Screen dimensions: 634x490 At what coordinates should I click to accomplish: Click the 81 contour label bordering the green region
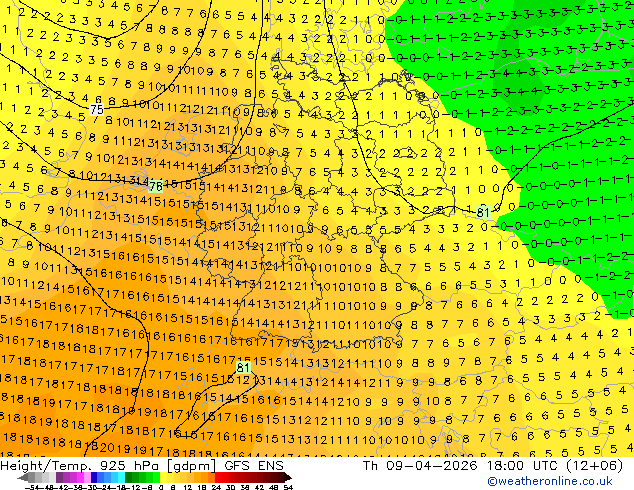point(483,212)
